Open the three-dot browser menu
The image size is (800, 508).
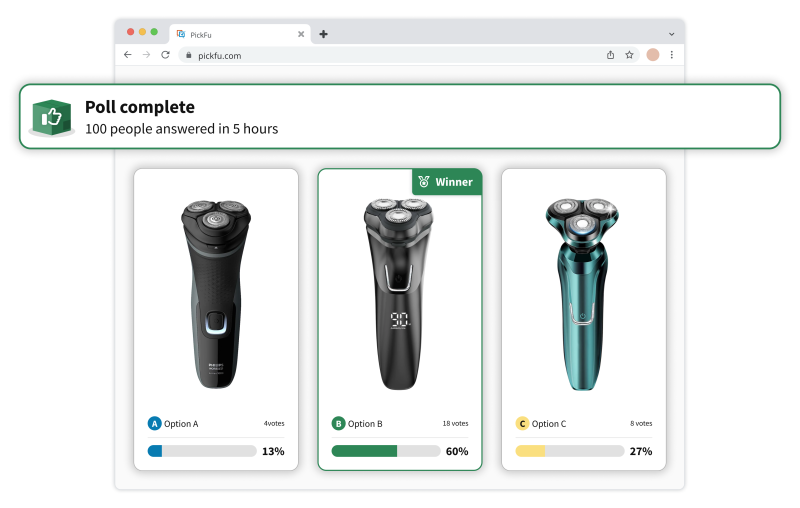pos(672,55)
